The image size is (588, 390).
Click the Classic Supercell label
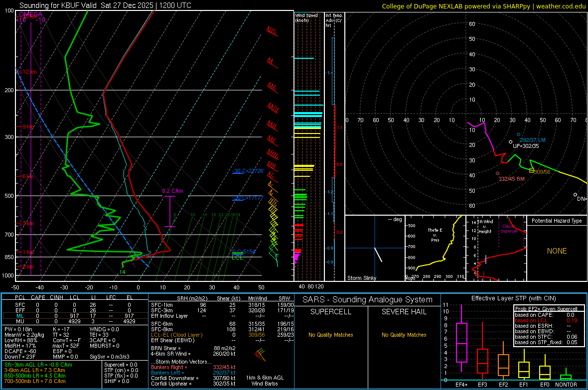click(509, 229)
